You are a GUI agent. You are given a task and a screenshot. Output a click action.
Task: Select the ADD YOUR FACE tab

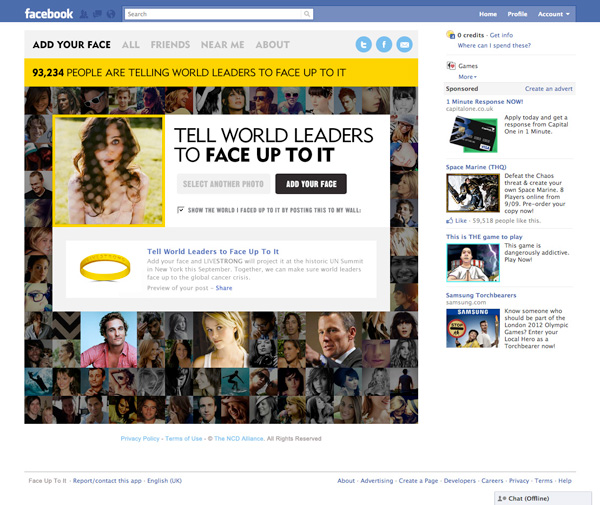(72, 45)
